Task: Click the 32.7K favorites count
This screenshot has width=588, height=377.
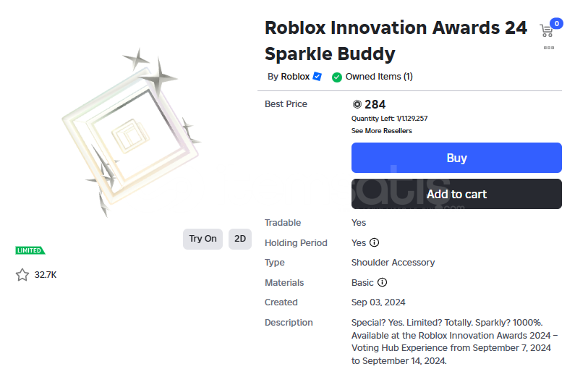Action: coord(46,275)
